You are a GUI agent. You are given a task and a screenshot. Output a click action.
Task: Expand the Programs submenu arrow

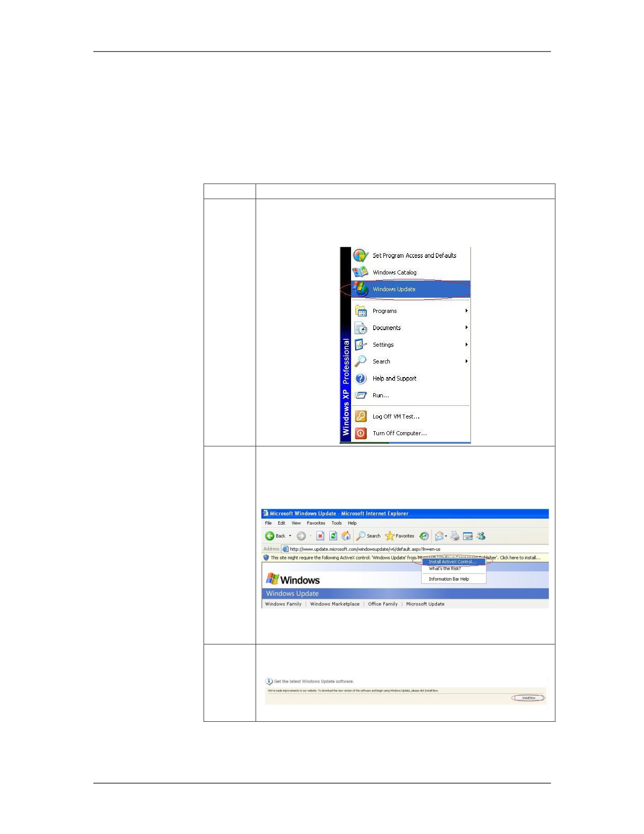(x=467, y=311)
